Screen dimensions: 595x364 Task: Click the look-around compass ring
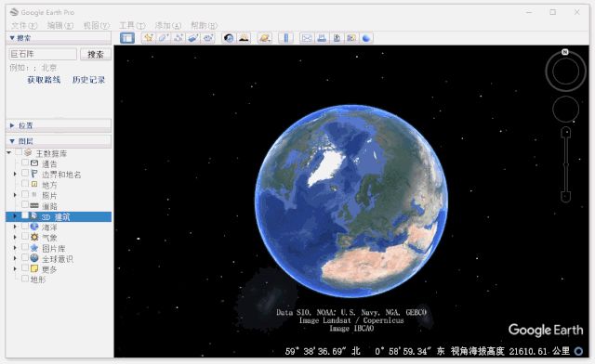coord(565,71)
